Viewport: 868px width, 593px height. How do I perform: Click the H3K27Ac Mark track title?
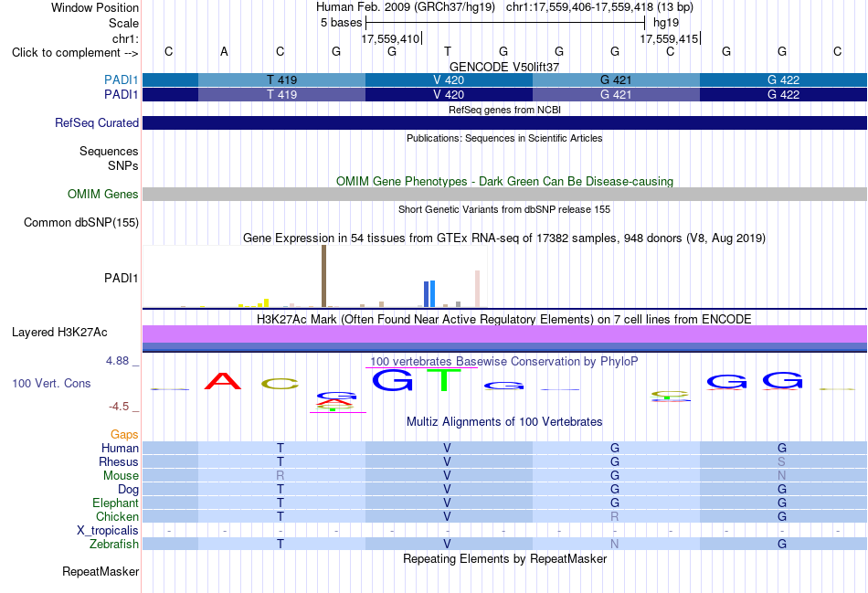pyautogui.click(x=504, y=320)
